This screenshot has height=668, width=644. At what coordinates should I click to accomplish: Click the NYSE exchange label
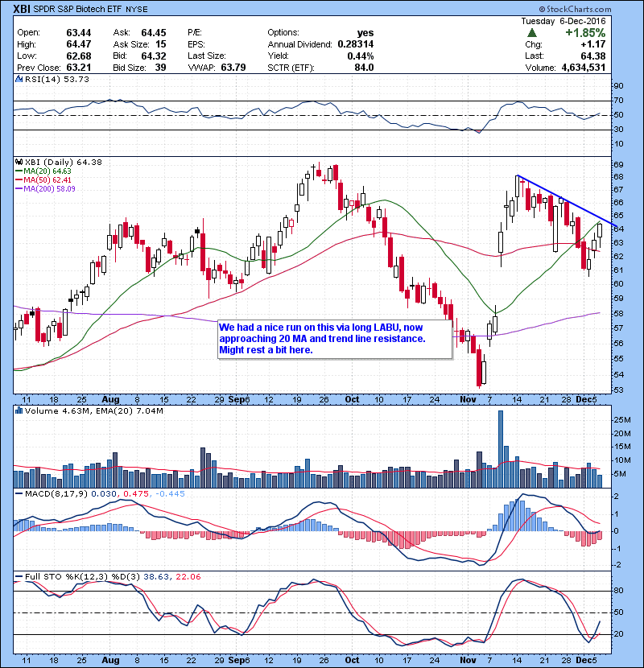click(x=137, y=10)
